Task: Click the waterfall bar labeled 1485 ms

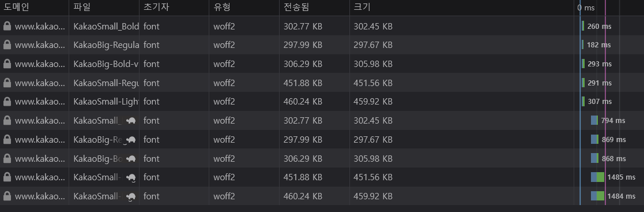Action: tap(598, 177)
